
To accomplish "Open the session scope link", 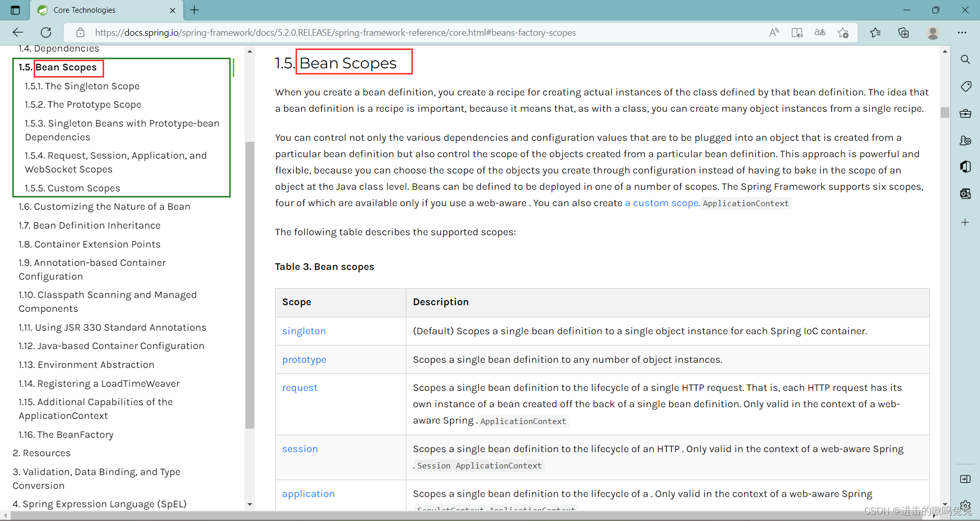I will (x=300, y=449).
